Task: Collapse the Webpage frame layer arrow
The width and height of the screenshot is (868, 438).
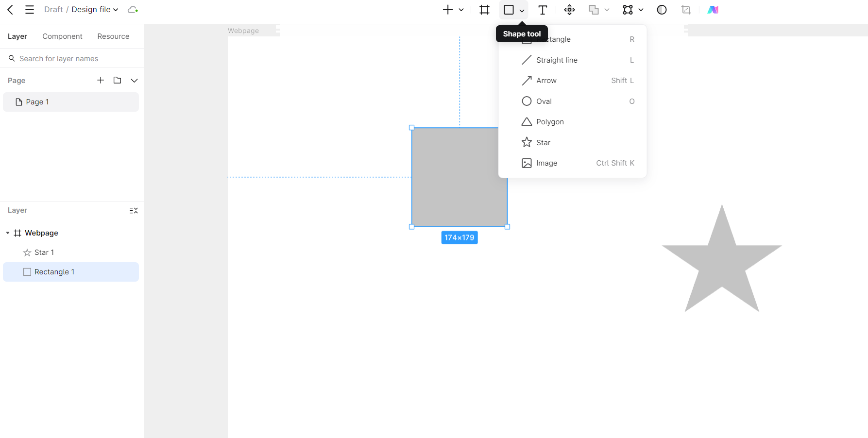Action: (x=8, y=233)
